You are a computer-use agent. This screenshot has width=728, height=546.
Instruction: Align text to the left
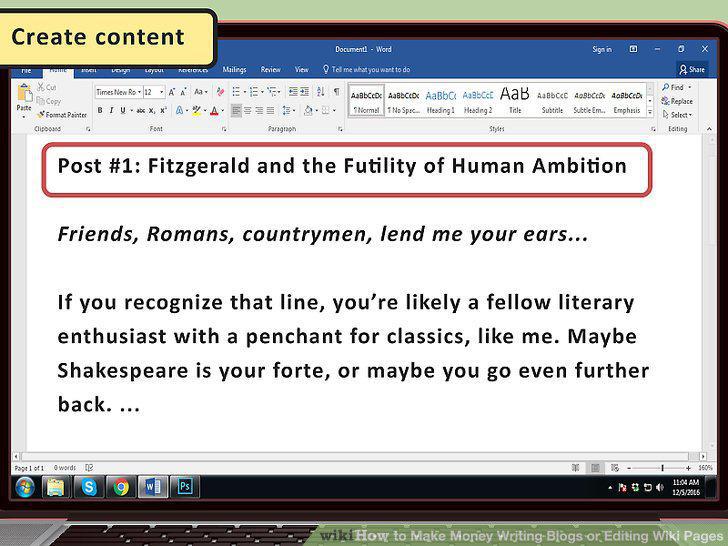236,110
